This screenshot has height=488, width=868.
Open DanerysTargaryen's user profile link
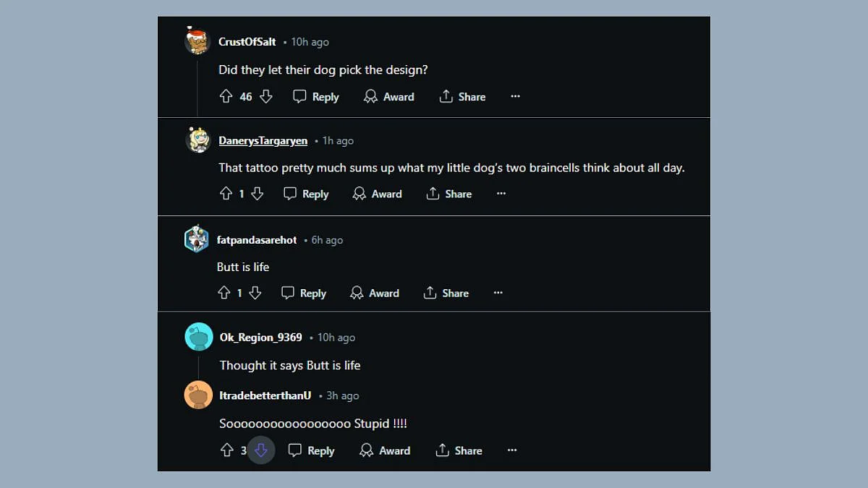(263, 141)
